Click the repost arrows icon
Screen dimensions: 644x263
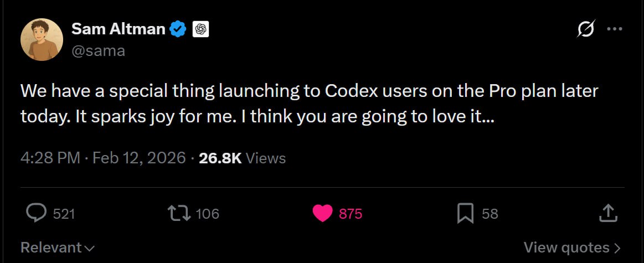178,213
